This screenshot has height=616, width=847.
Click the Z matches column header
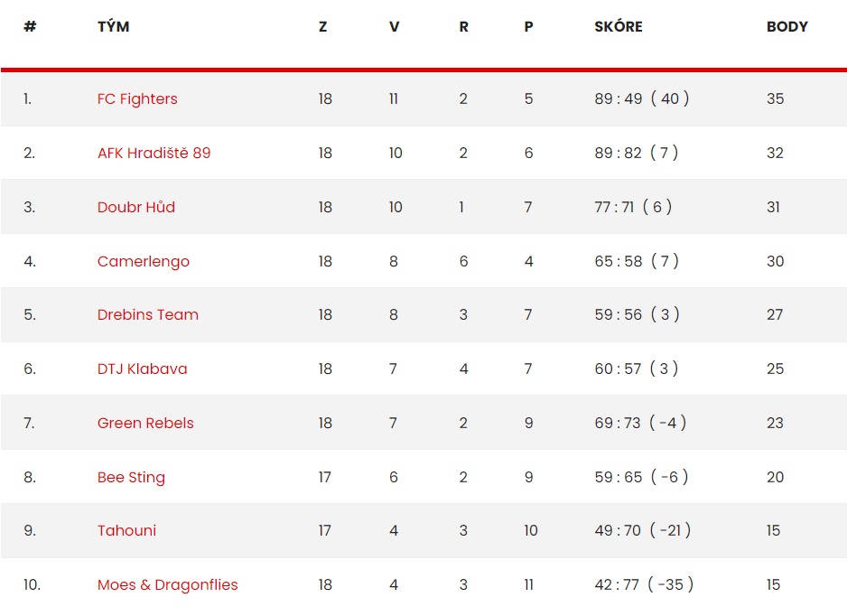(323, 26)
